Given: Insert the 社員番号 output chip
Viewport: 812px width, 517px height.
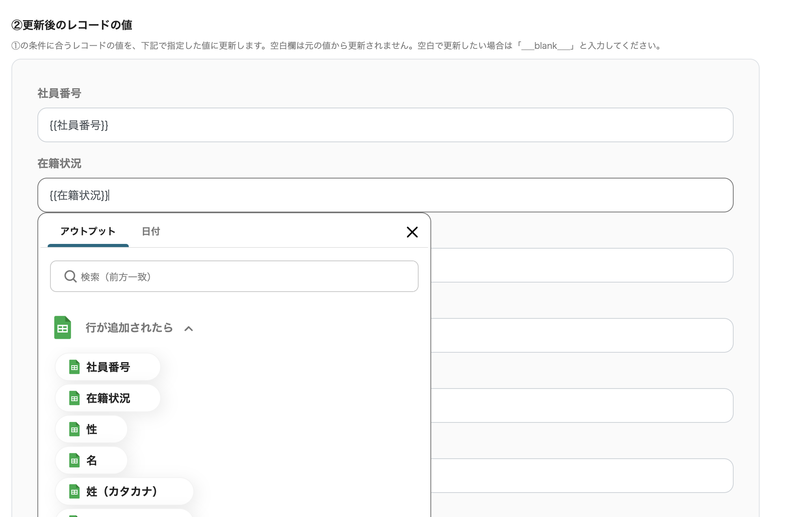Looking at the screenshot, I should click(x=108, y=367).
